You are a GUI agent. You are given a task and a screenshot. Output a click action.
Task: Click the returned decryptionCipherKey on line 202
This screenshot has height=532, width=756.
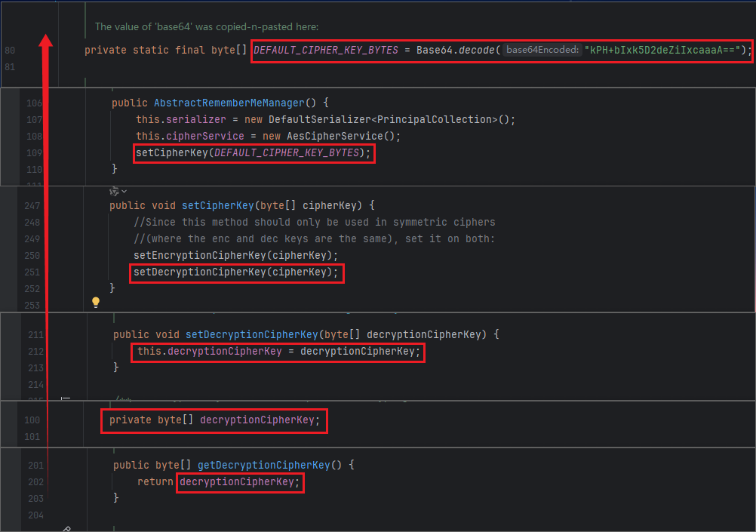235,481
